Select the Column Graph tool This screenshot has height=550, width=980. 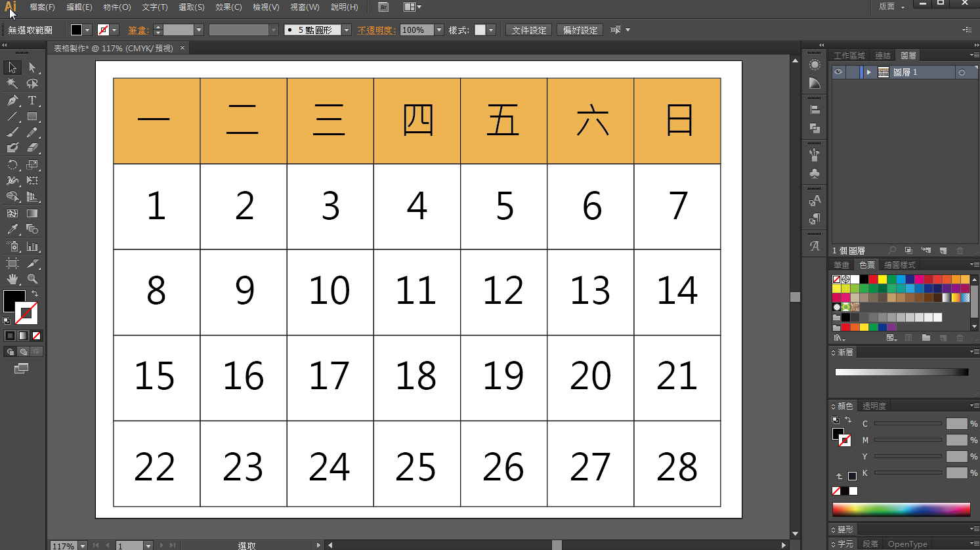(32, 247)
